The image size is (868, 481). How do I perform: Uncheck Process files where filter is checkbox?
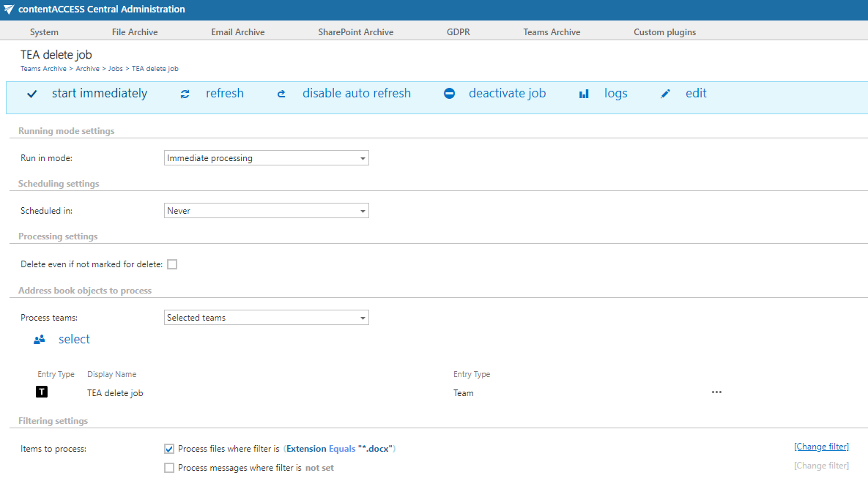[x=169, y=449]
